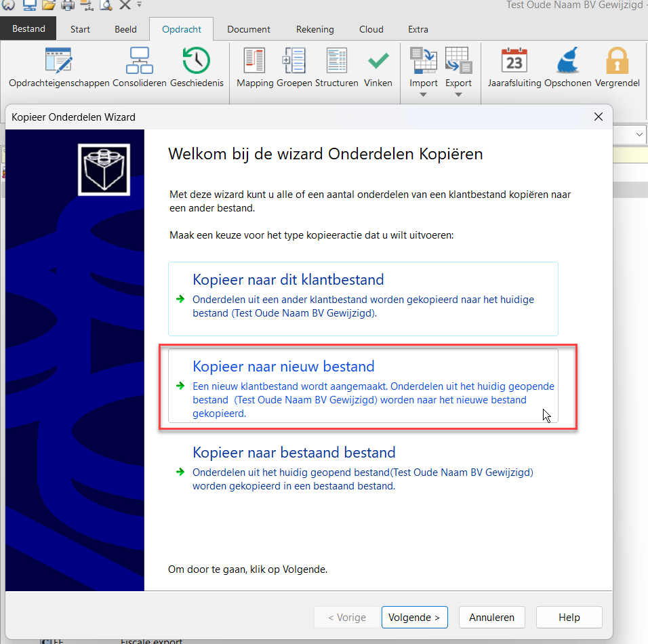The width and height of the screenshot is (648, 644).
Task: Choose Kopieer naar dit klantbestand
Action: click(363, 298)
